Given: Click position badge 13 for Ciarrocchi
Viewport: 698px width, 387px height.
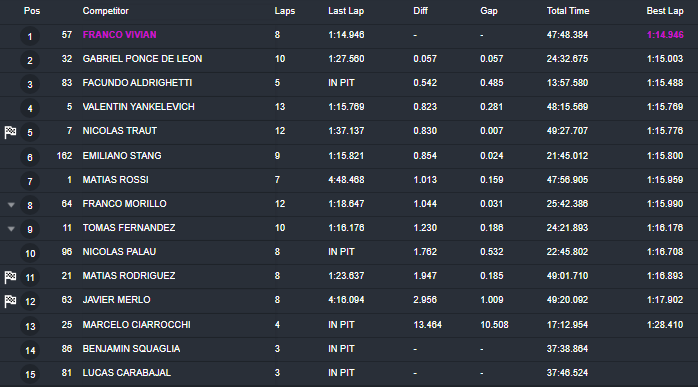Looking at the screenshot, I should (x=30, y=326).
